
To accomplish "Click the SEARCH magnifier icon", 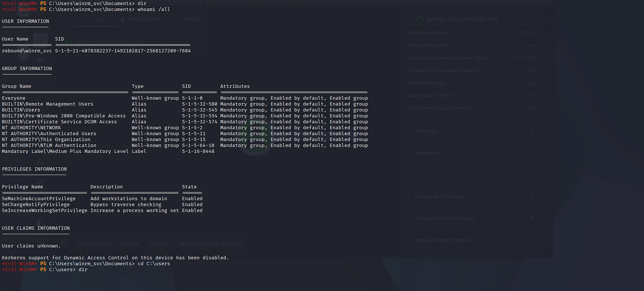I will [x=85, y=19].
